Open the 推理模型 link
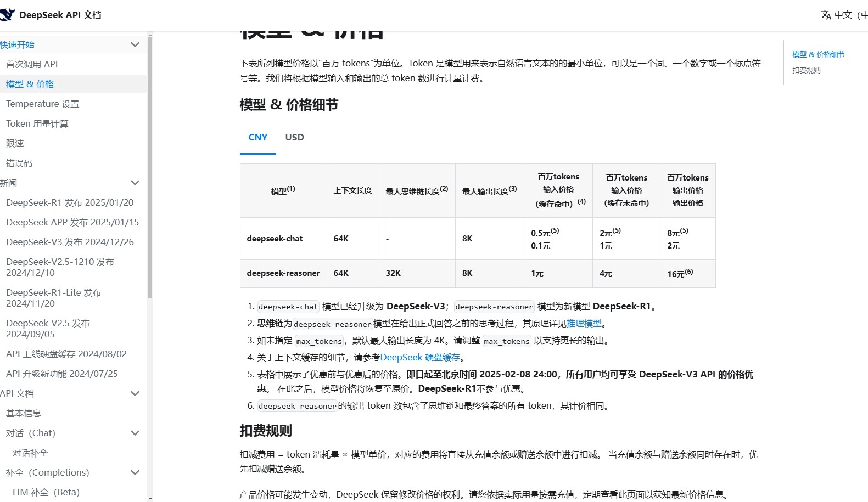This screenshot has width=868, height=502. (584, 323)
